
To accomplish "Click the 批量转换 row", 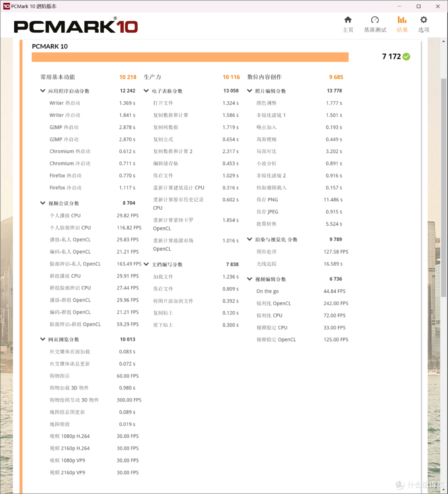I will [x=299, y=224].
